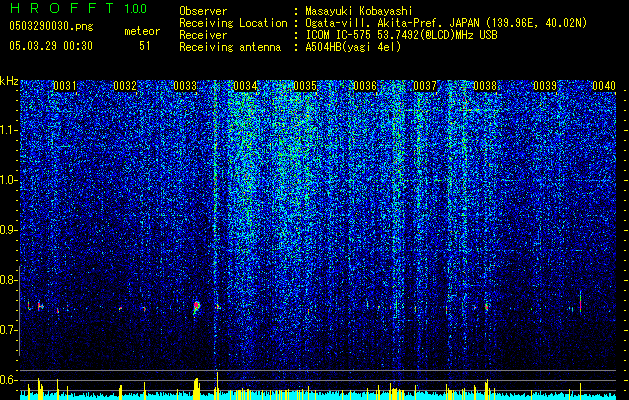Image resolution: width=629 pixels, height=400 pixels.
Task: Click the 0037 time marker
Action: coord(425,86)
